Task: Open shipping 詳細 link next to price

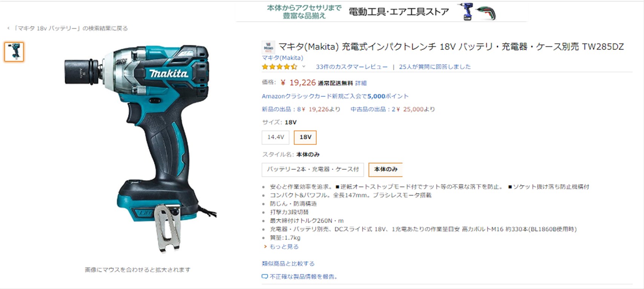Action: [x=361, y=83]
